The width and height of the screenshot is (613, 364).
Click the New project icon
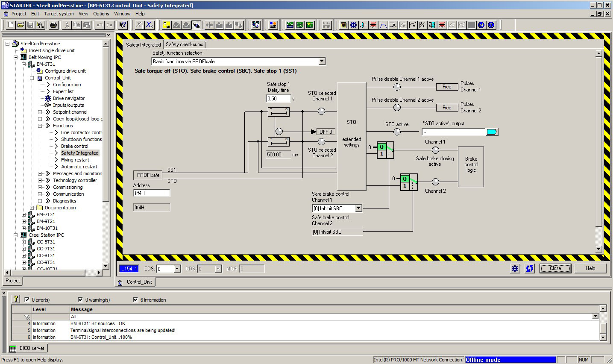coord(10,25)
